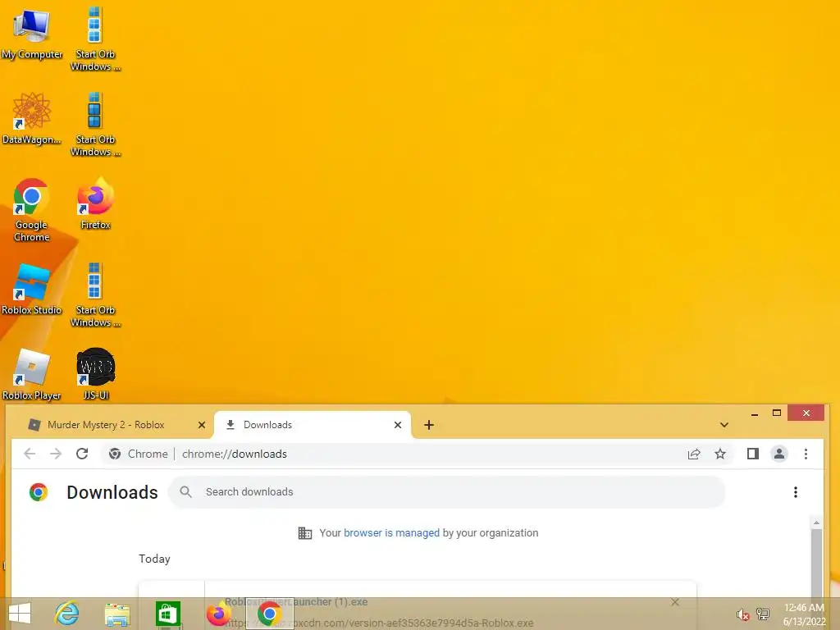840x630 pixels.
Task: Click the search magnifier in Downloads
Action: coord(185,492)
